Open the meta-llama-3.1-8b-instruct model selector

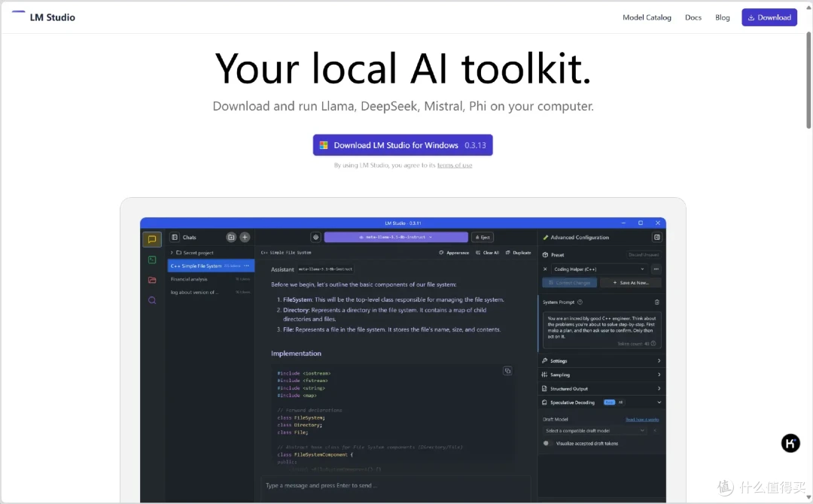[396, 237]
